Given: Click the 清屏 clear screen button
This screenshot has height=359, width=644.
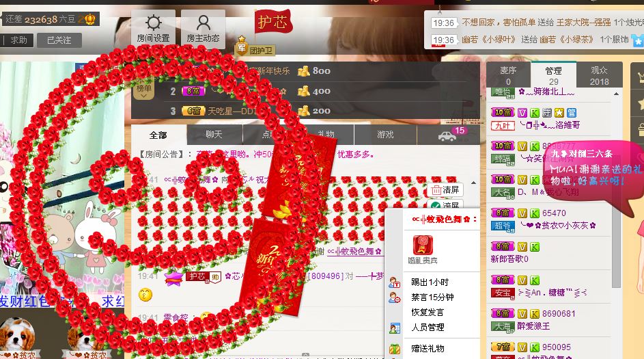Looking at the screenshot, I should (445, 190).
